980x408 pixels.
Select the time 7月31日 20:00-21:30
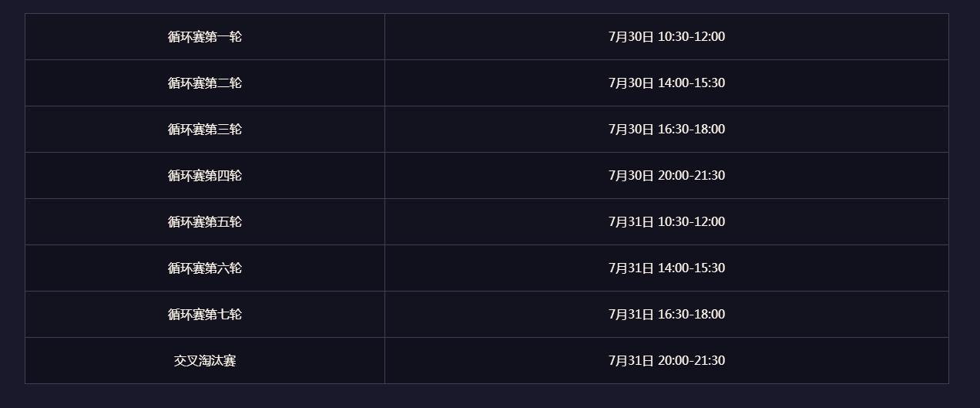666,360
